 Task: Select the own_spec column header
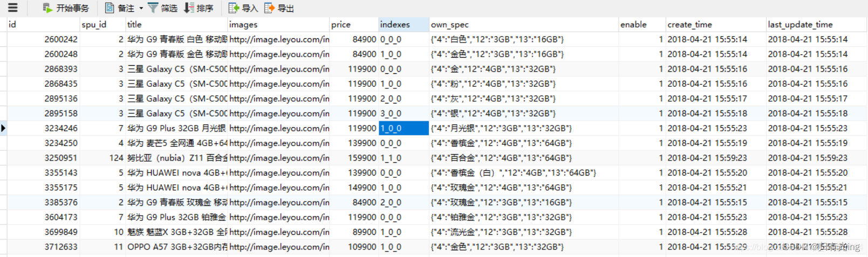(524, 24)
